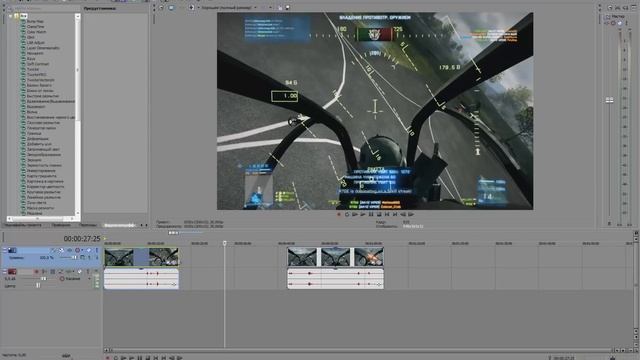Screen dimensions: 640x360
Task: Click the icon between the dropdown arrow and the exclamation mark in the video track header
Action: coord(89,250)
